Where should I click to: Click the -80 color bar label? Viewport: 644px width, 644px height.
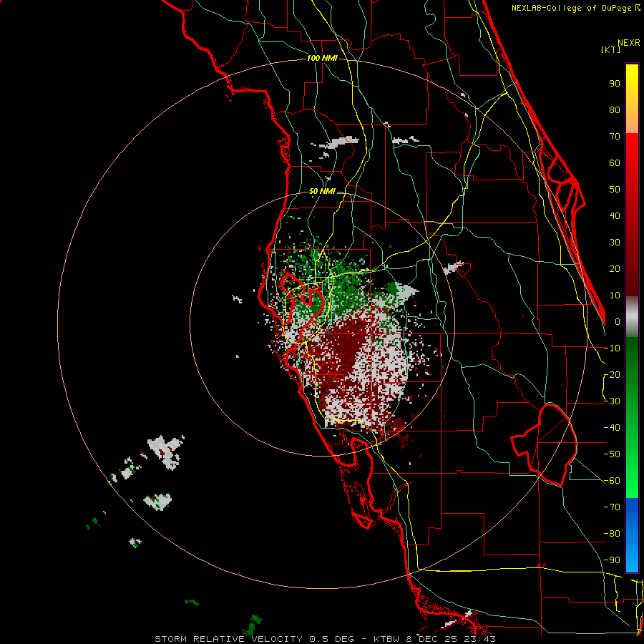pos(612,534)
